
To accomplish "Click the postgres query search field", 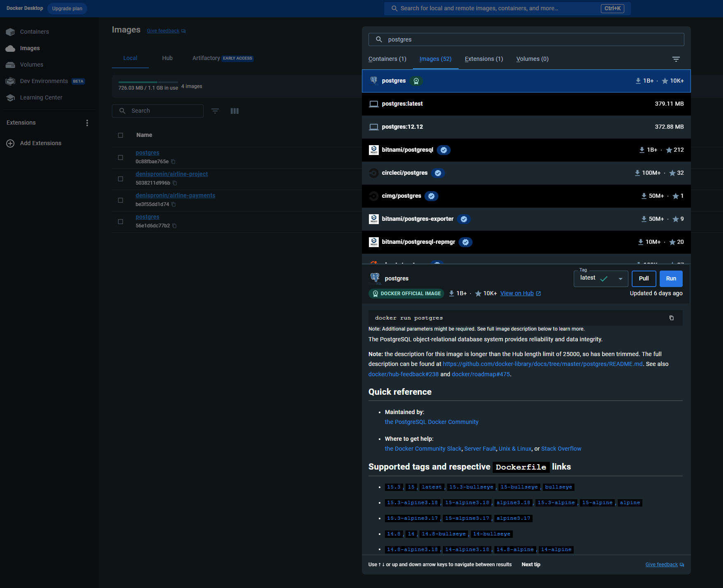I will point(526,39).
